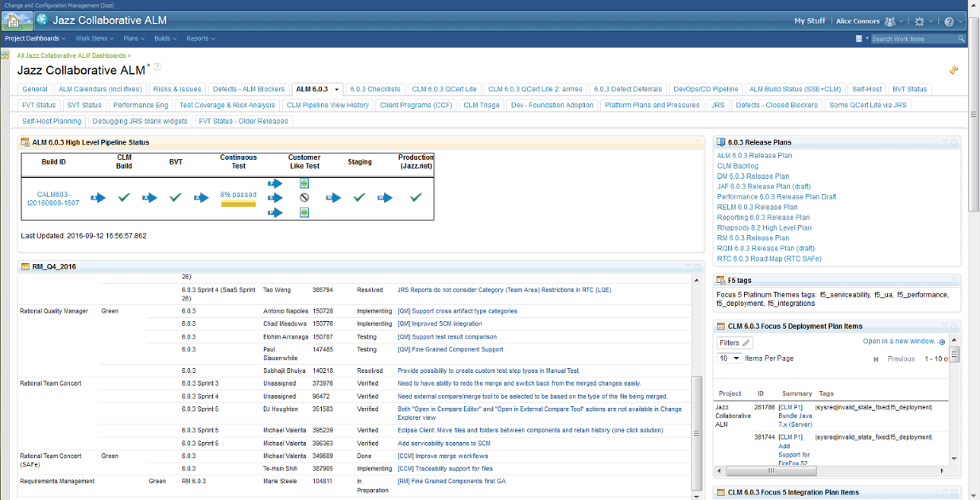Click the ALM 6.0.3 Pipeline Status widget icon

[25, 142]
